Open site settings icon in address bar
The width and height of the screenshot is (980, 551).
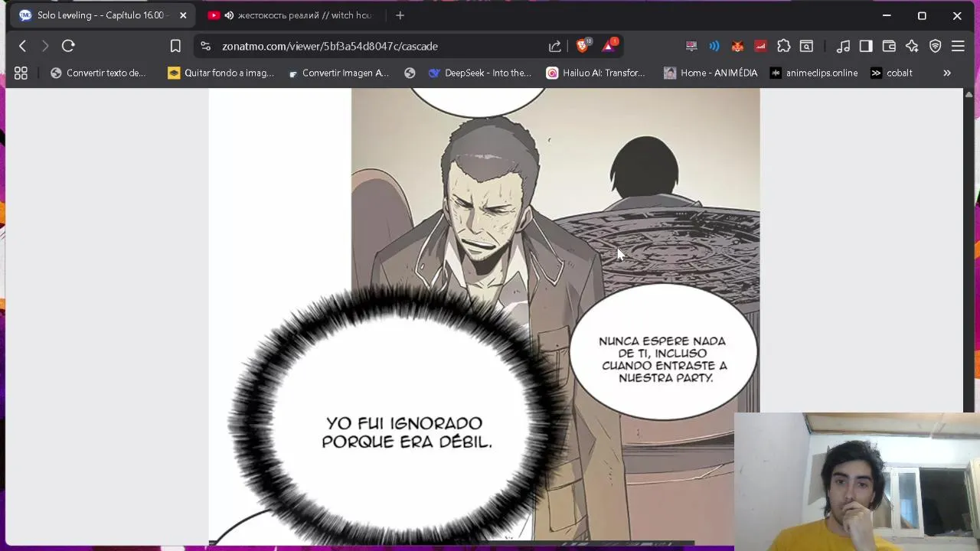point(205,46)
